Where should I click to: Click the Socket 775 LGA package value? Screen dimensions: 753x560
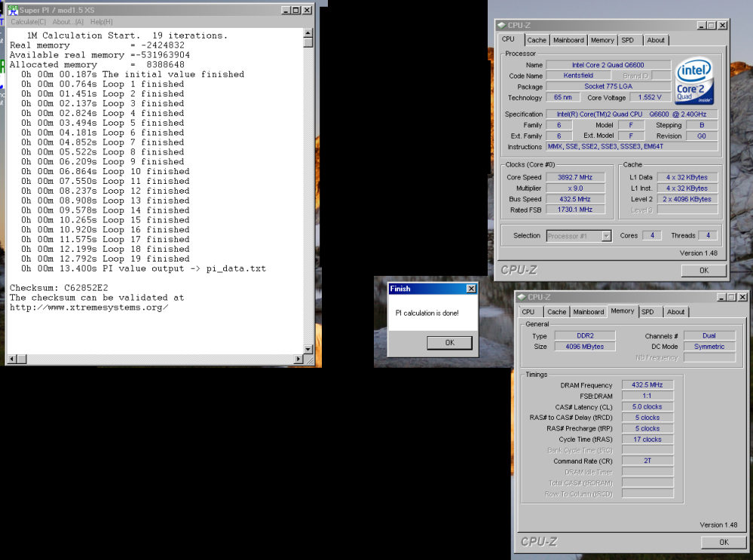point(608,87)
